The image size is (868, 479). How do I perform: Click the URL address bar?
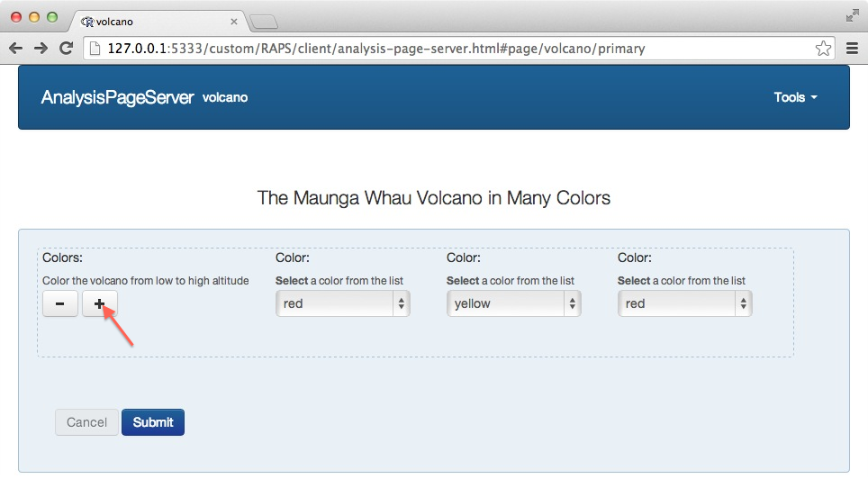pos(450,49)
